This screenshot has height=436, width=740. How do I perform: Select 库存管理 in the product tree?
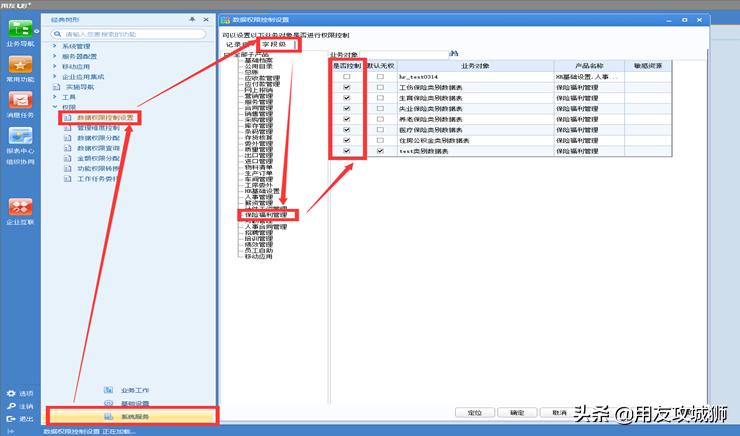click(x=259, y=126)
